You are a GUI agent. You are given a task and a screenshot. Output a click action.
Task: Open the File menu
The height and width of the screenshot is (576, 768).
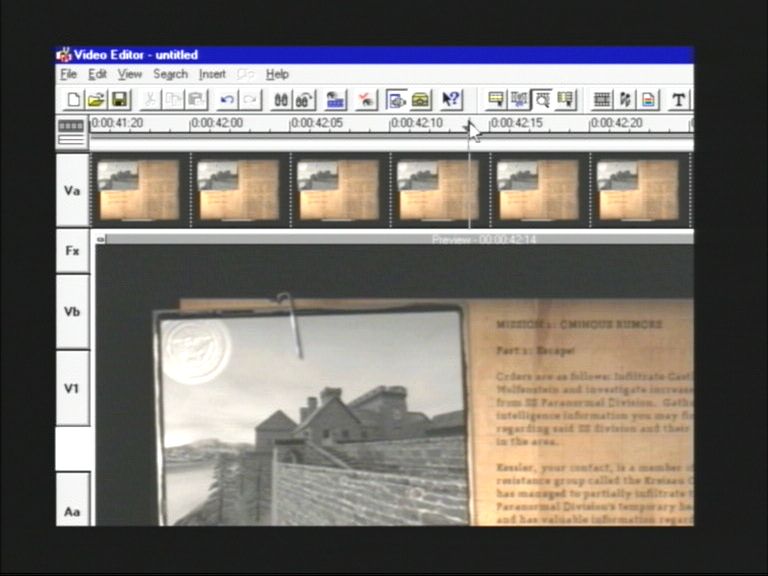[x=69, y=74]
